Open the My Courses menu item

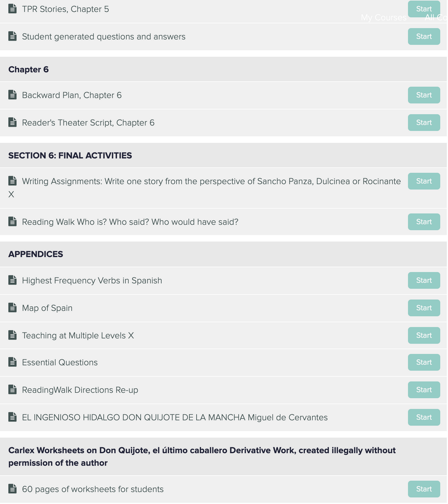[x=384, y=17]
